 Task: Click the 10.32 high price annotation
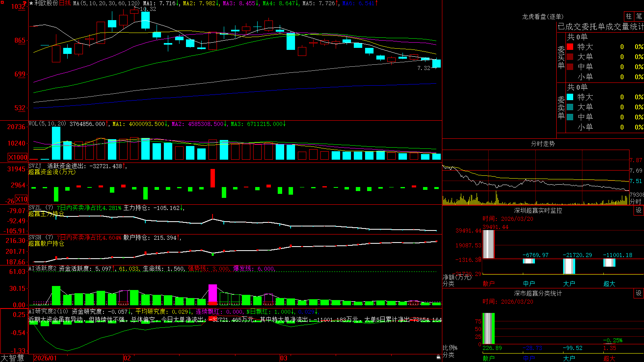[148, 9]
